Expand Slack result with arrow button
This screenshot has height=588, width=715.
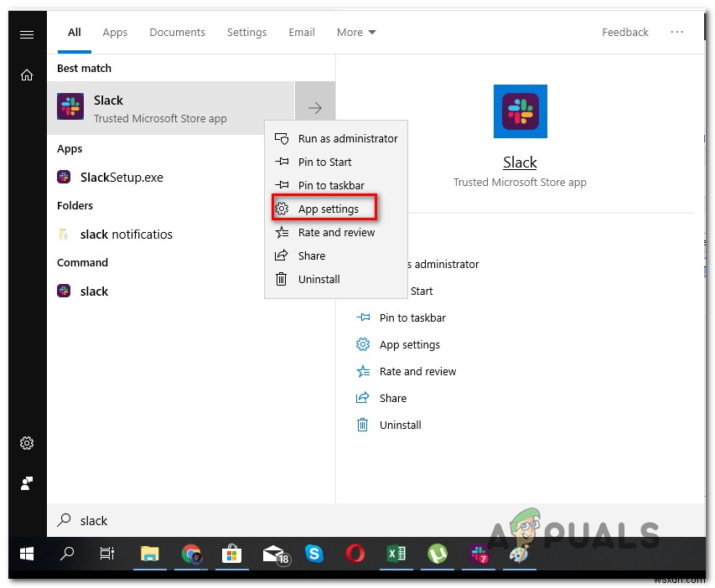[315, 108]
